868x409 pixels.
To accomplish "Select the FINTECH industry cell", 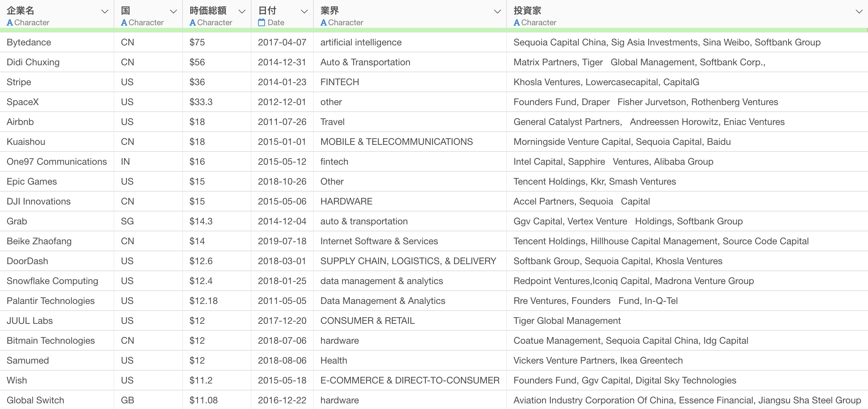I will point(410,82).
